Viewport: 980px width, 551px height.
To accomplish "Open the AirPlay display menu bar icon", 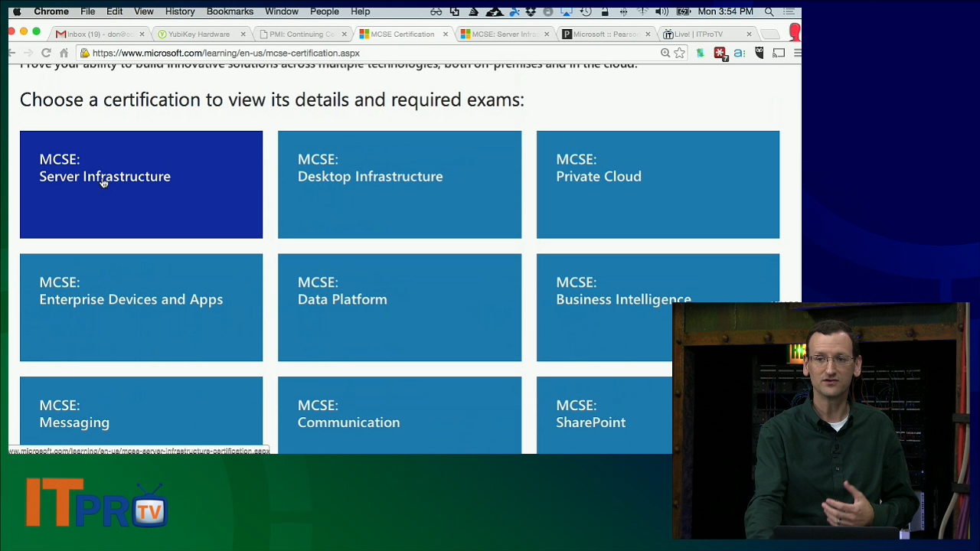I will coord(567,11).
